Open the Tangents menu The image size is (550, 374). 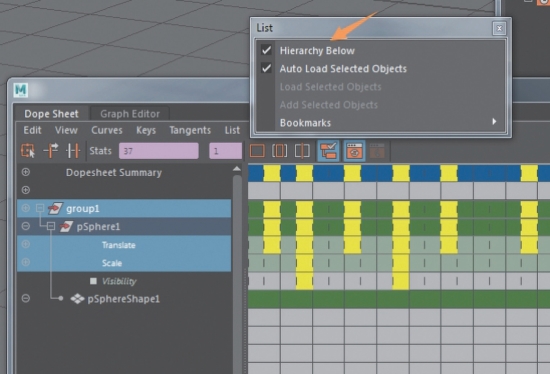[190, 130]
